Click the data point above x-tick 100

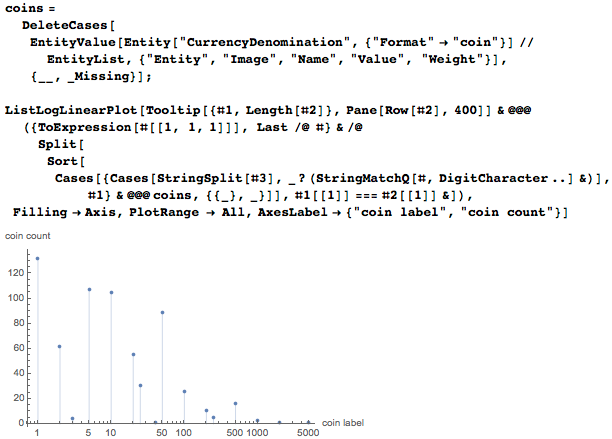184,392
